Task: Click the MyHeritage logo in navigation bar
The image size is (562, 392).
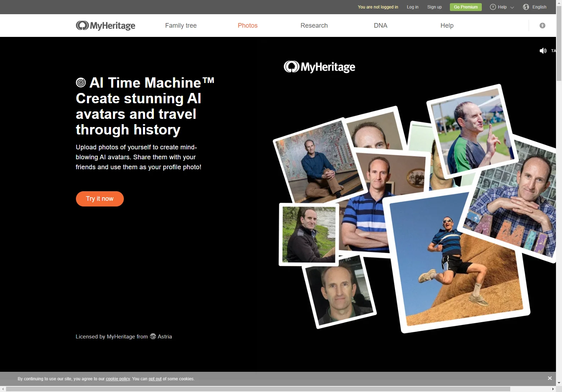Action: (105, 26)
